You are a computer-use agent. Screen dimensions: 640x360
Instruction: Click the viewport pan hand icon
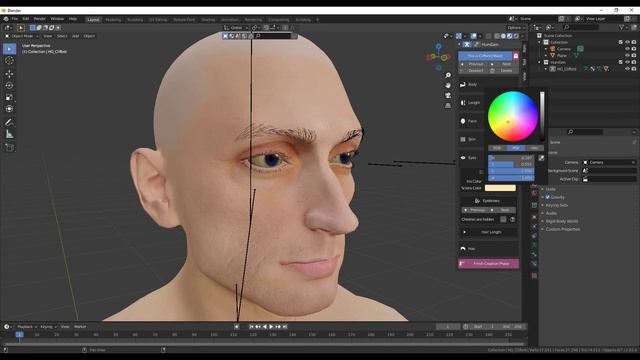(x=448, y=85)
